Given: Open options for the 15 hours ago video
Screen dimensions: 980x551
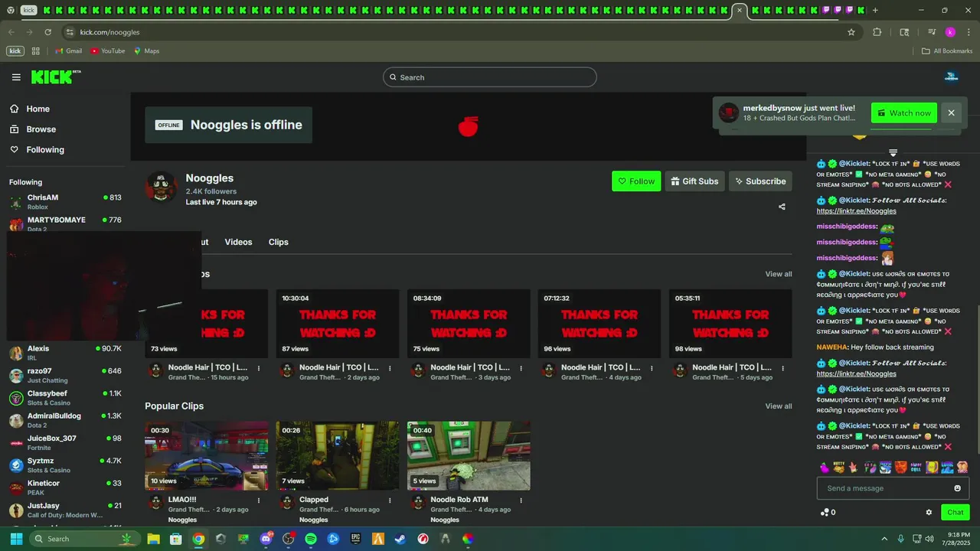Looking at the screenshot, I should [259, 368].
